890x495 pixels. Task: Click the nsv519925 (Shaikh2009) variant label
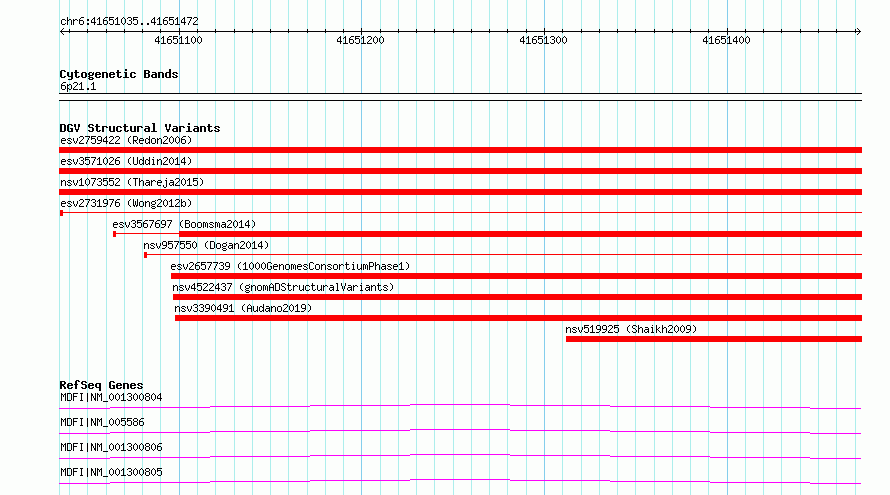pyautogui.click(x=631, y=329)
